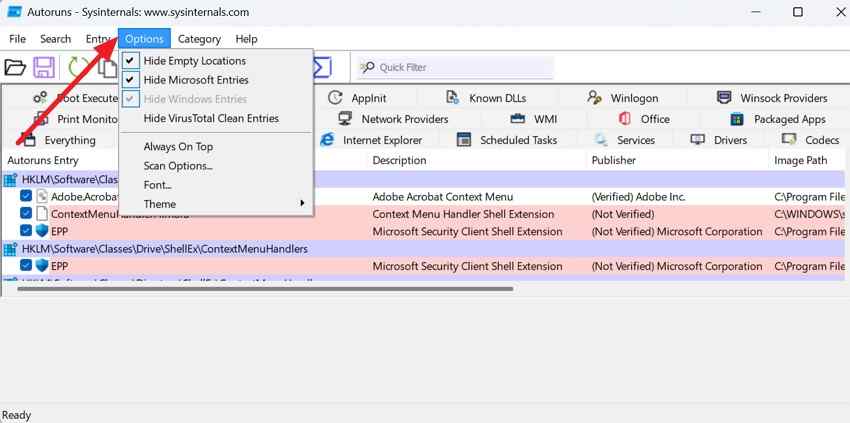Open the Packaged Apps tab
The width and height of the screenshot is (850, 423).
coord(778,119)
